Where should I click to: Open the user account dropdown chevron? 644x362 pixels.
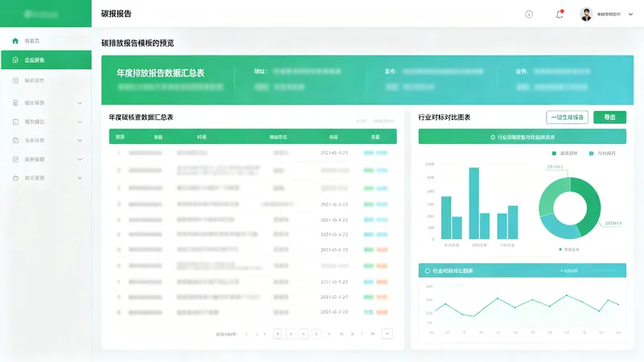point(631,14)
